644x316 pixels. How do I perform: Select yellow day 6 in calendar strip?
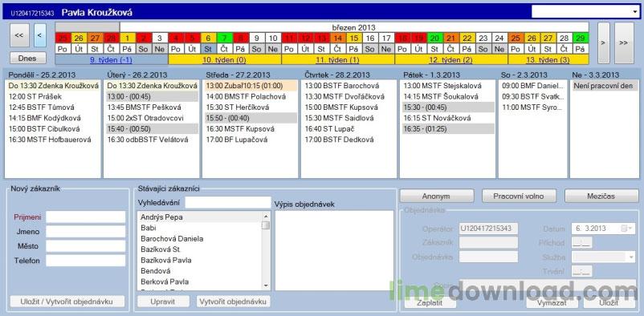click(208, 38)
